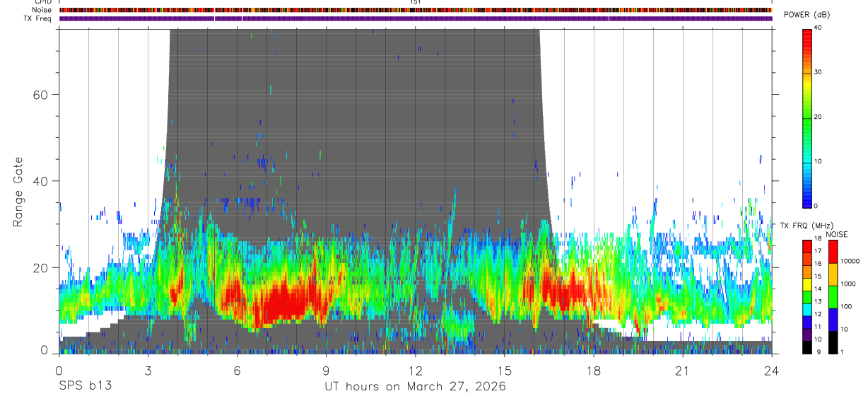Click the red segment of the TX FRQ color bar
Viewport: 868px width, 401px height.
[x=807, y=247]
